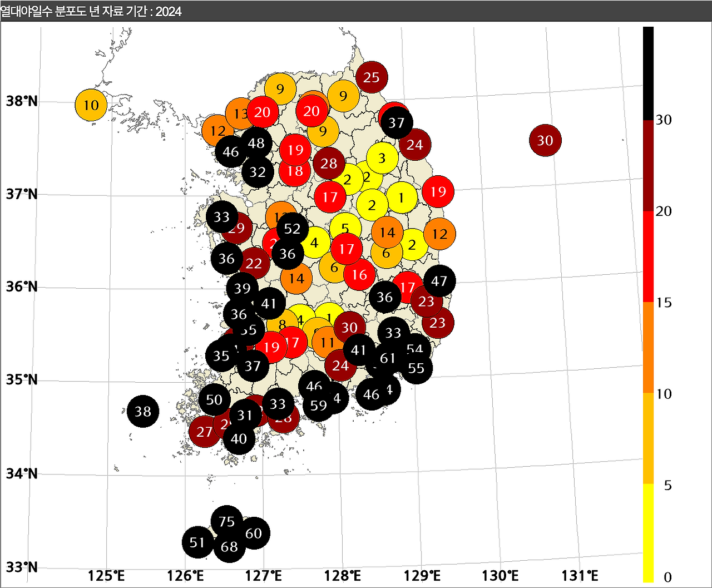The height and width of the screenshot is (588, 712).
Task: Click the black marker labeled 32
Action: (258, 172)
